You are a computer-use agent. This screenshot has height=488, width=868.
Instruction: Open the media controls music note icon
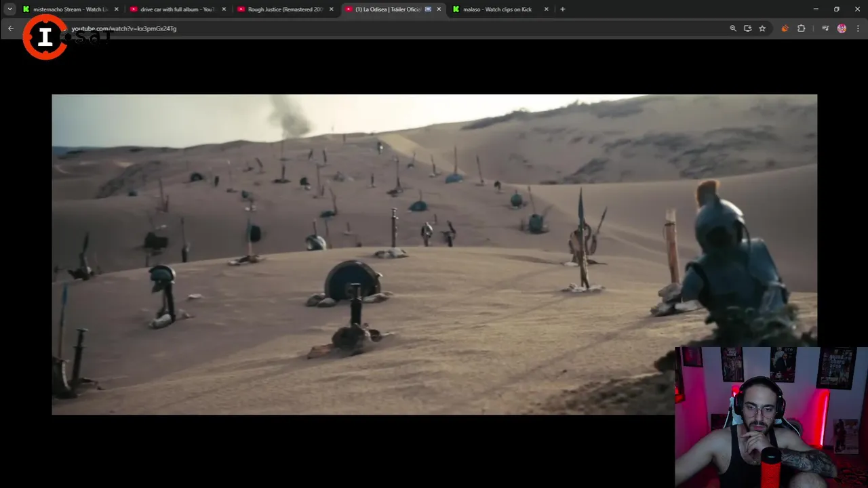825,28
